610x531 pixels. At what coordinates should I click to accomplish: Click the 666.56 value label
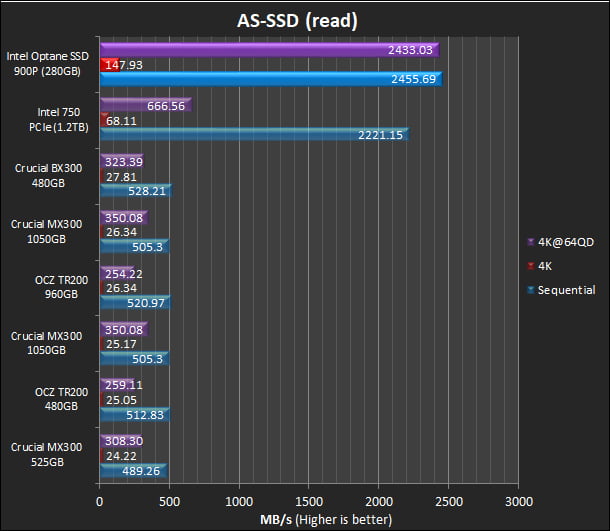pos(166,106)
